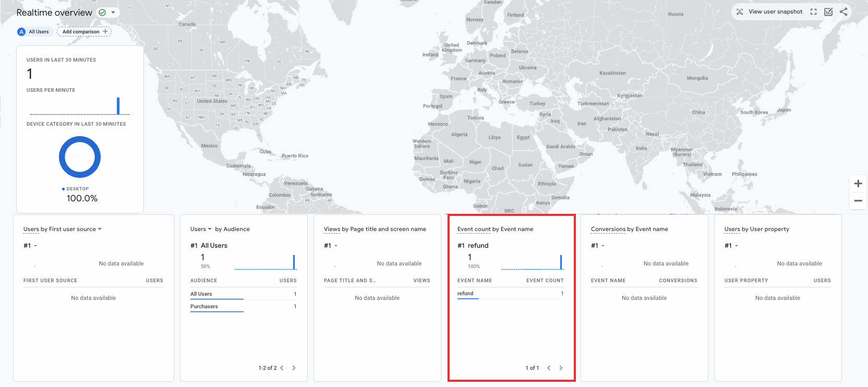Open the Users metric dropdown in Audience card
868x387 pixels.
click(210, 229)
